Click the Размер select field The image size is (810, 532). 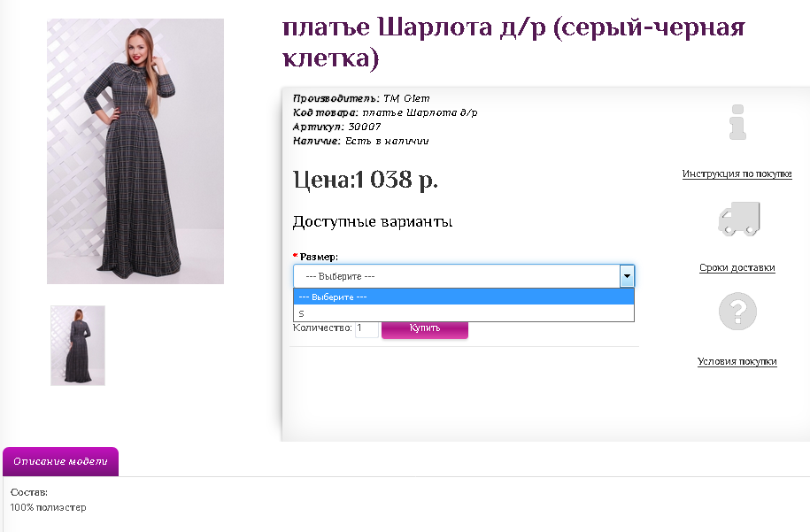click(463, 276)
